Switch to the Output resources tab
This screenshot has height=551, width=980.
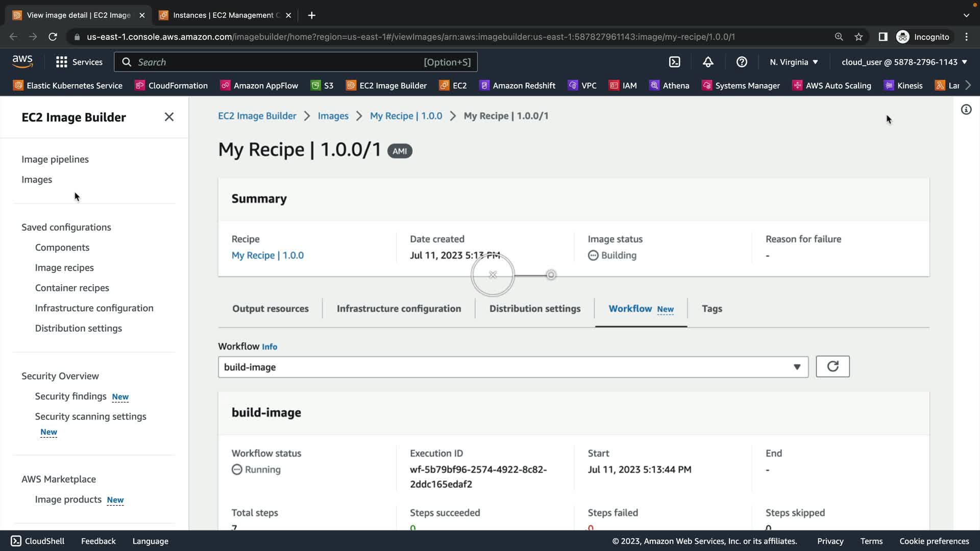270,309
